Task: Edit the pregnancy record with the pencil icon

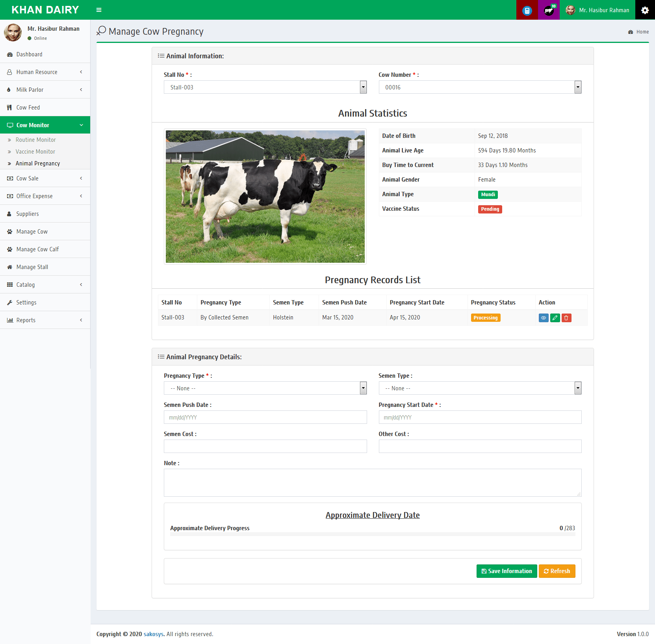Action: 555,317
